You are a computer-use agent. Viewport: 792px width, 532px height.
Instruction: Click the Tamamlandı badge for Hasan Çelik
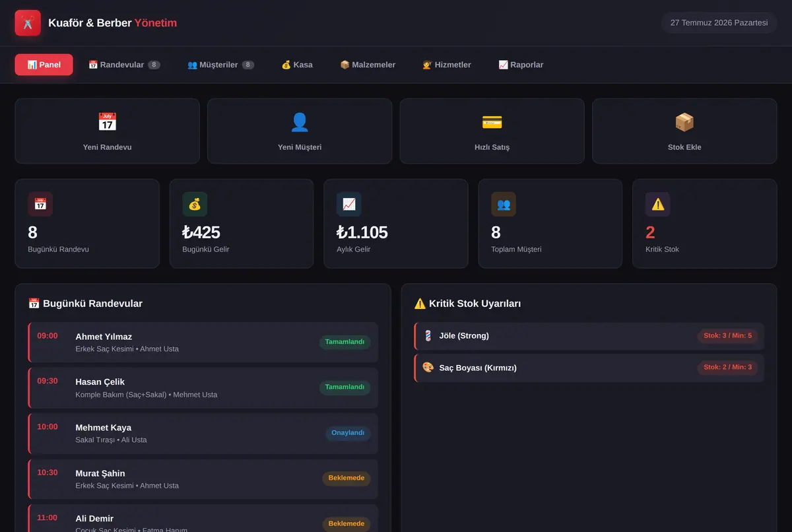tap(345, 387)
